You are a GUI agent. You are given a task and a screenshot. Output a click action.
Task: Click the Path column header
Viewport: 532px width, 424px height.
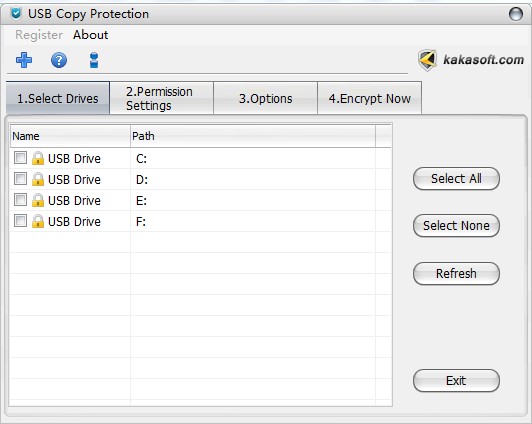(x=253, y=136)
